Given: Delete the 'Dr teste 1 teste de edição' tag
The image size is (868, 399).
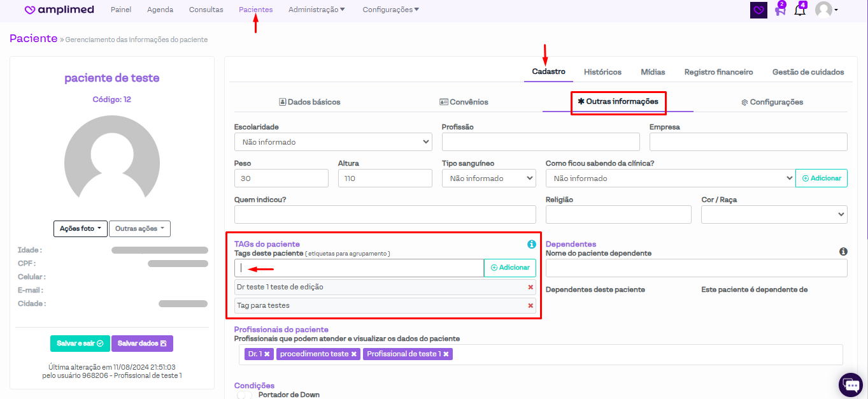Looking at the screenshot, I should pos(530,287).
